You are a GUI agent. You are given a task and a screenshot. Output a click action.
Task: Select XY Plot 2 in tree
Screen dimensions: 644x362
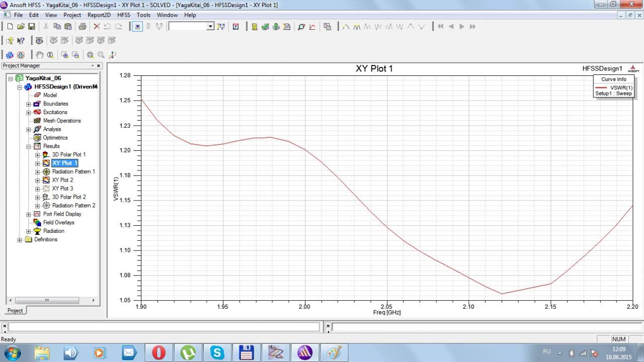point(62,180)
